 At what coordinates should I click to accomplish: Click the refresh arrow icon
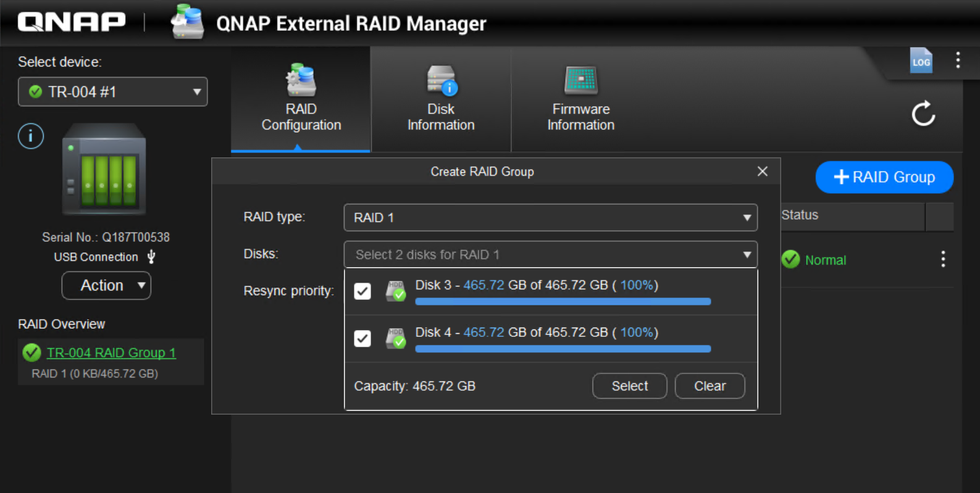(923, 114)
